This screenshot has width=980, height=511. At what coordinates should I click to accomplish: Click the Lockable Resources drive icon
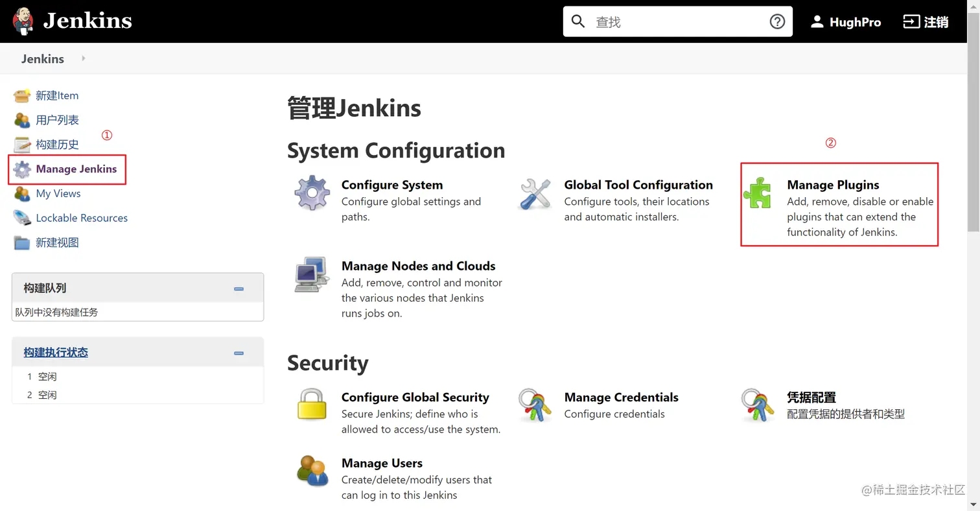[22, 218]
